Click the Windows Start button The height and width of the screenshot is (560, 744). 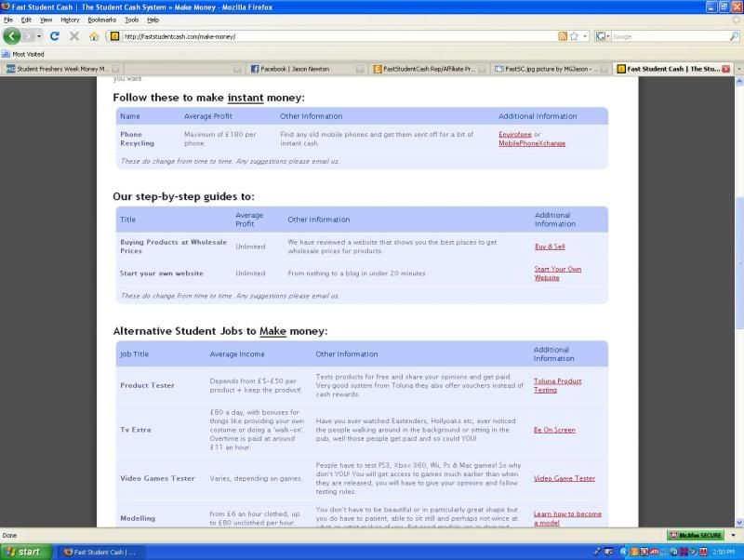click(x=24, y=552)
